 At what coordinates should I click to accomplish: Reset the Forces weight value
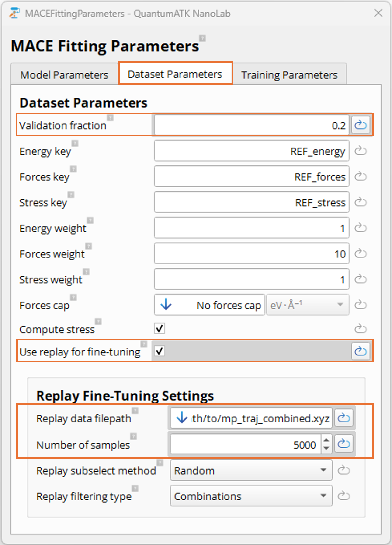click(x=360, y=253)
